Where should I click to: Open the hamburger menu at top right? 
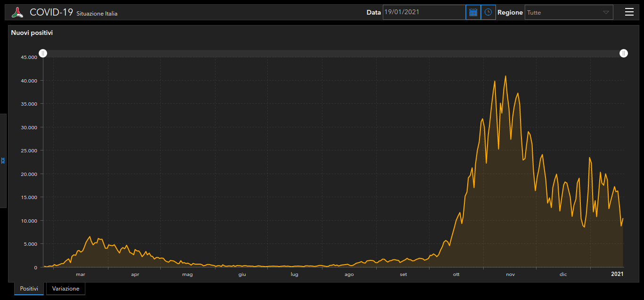(629, 12)
